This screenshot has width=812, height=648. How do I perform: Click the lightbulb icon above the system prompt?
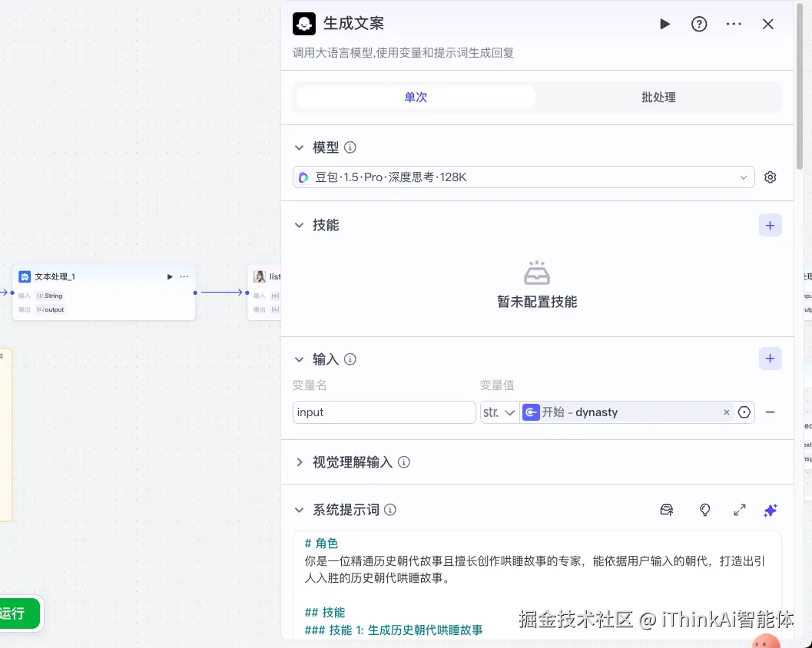[704, 510]
